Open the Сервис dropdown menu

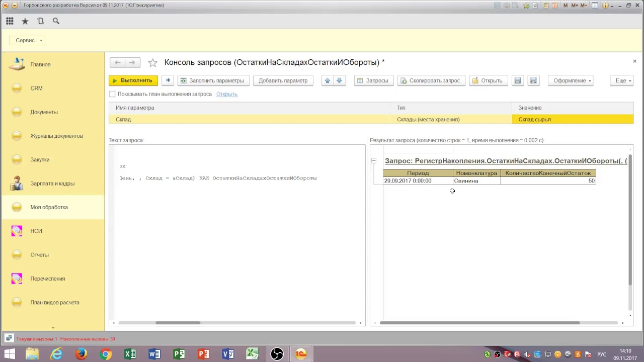pos(28,40)
